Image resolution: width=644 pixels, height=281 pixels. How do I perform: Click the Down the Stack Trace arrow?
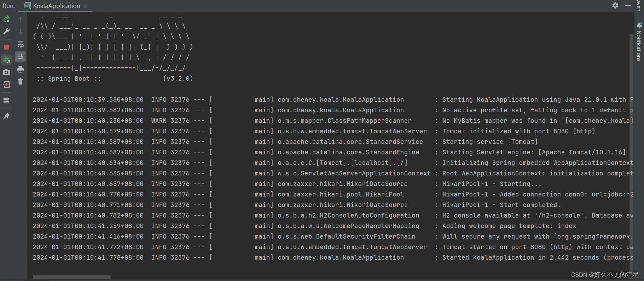click(20, 32)
